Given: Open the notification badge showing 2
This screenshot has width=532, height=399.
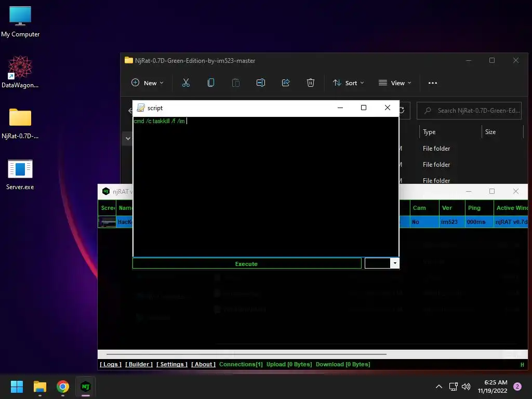Looking at the screenshot, I should point(517,387).
